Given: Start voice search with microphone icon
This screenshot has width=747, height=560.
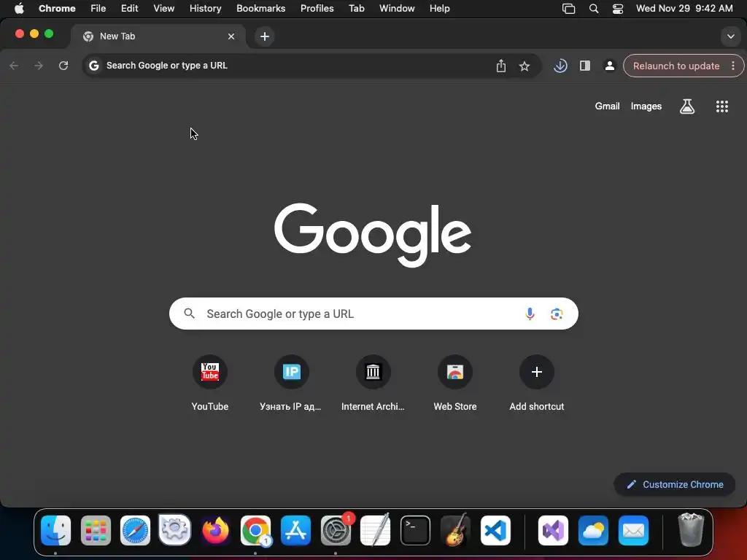Looking at the screenshot, I should [530, 314].
